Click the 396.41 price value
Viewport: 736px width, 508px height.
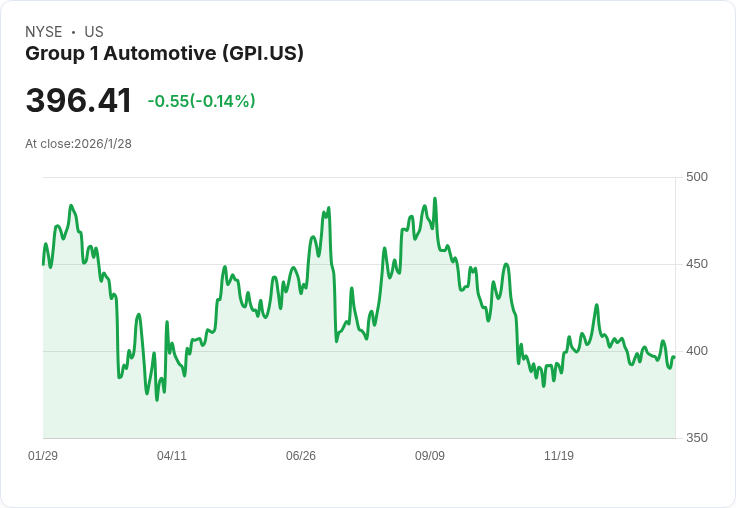coord(79,101)
